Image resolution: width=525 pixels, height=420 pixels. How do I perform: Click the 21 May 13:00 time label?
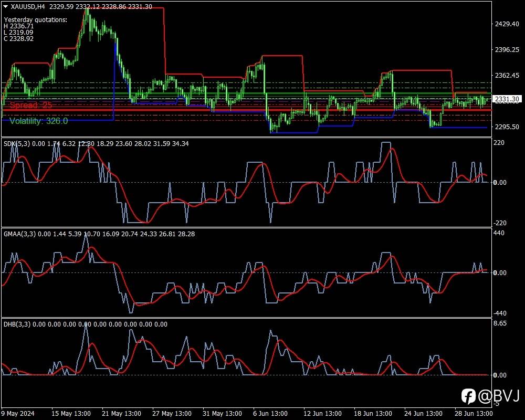[121, 413]
